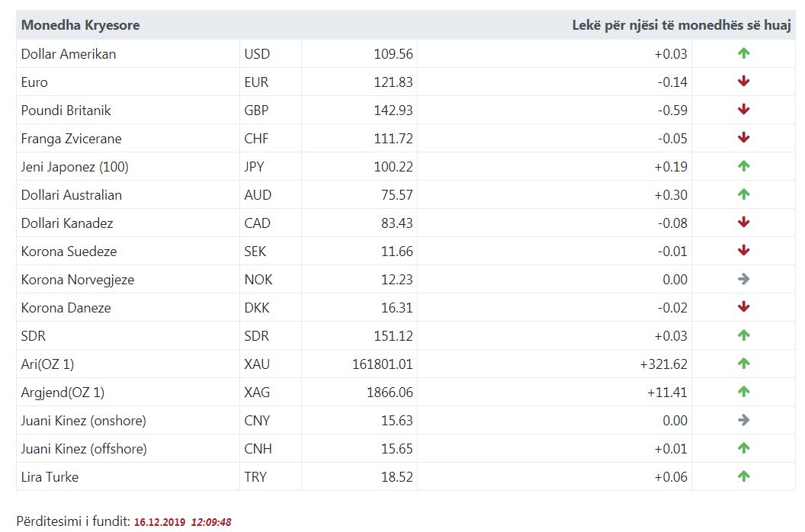Click the +321.62 change value
The width and height of the screenshot is (805, 532).
663,364
